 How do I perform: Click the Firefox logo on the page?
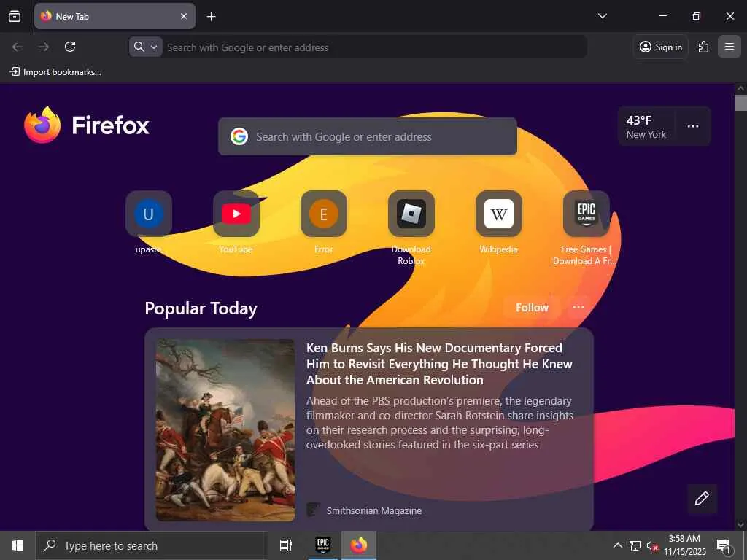coord(87,125)
